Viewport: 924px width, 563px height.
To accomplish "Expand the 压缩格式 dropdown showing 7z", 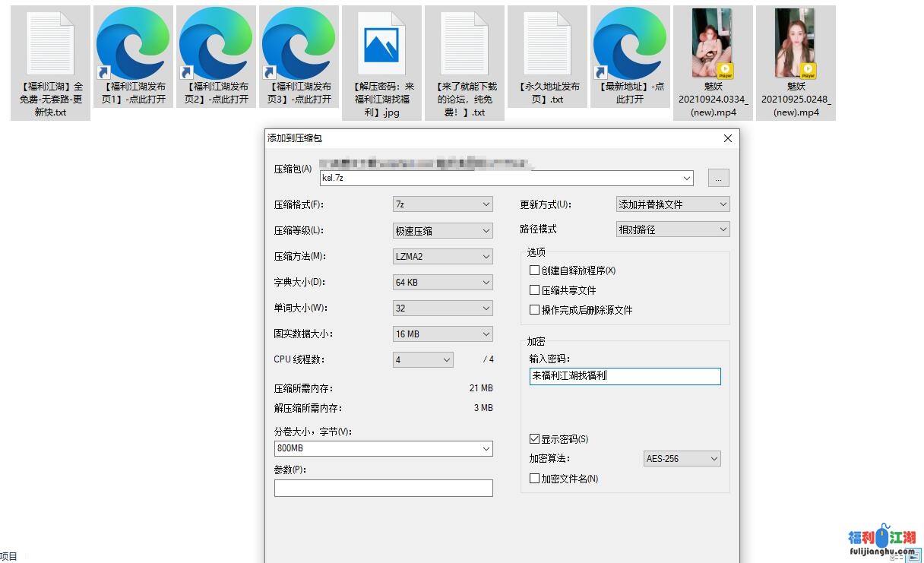I will 443,204.
